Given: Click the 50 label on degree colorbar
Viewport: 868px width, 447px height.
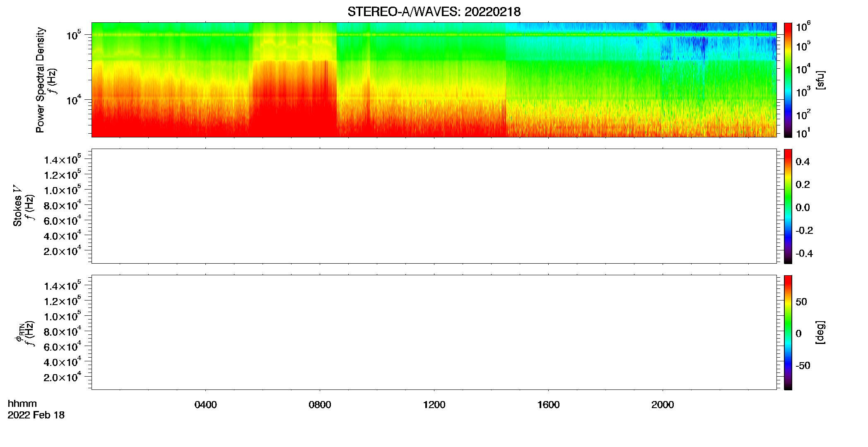Looking at the screenshot, I should pyautogui.click(x=801, y=302).
